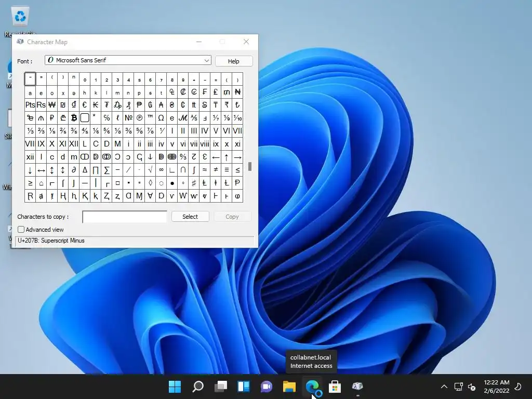Image resolution: width=532 pixels, height=399 pixels.
Task: Click the character grid scrollbar thumb
Action: coord(250,167)
